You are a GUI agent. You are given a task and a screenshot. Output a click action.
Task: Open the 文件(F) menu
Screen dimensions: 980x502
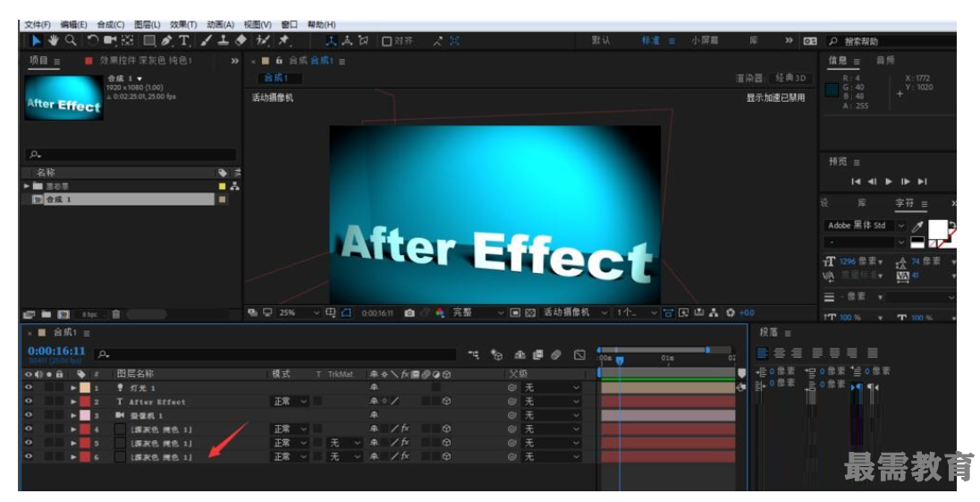(x=38, y=24)
